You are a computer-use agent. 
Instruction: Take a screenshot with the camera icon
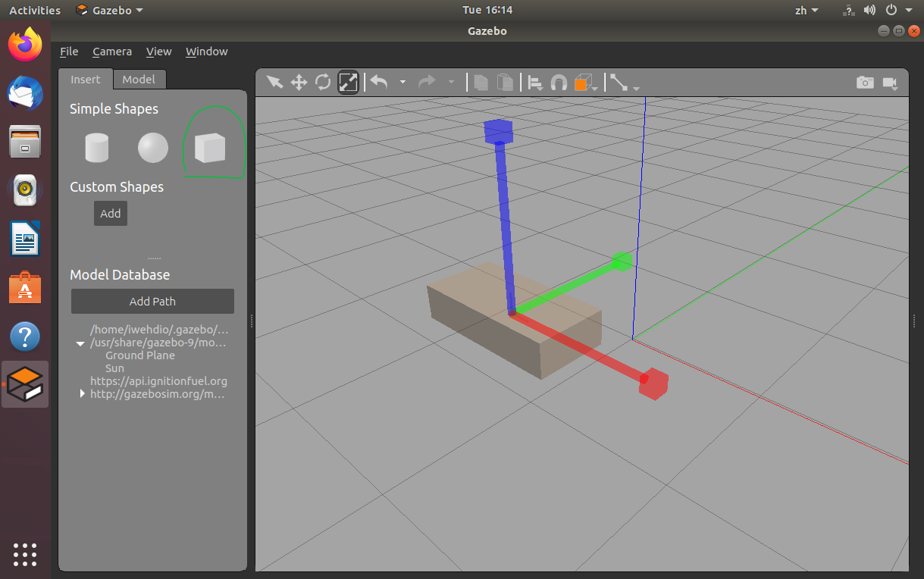(865, 82)
